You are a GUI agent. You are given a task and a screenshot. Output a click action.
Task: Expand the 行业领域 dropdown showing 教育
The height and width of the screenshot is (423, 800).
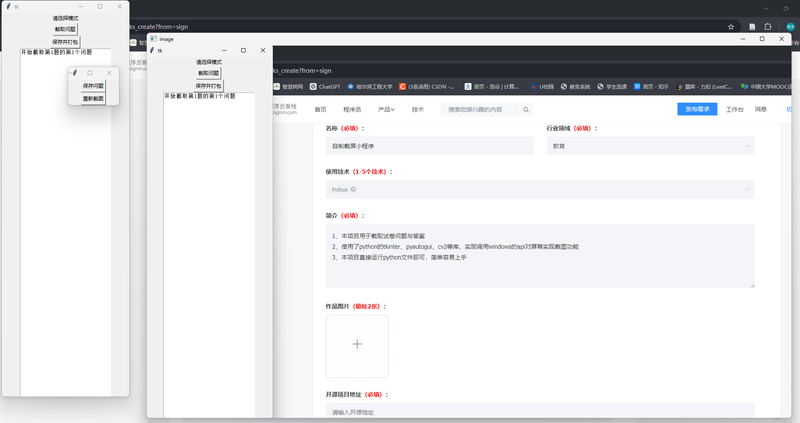[651, 146]
